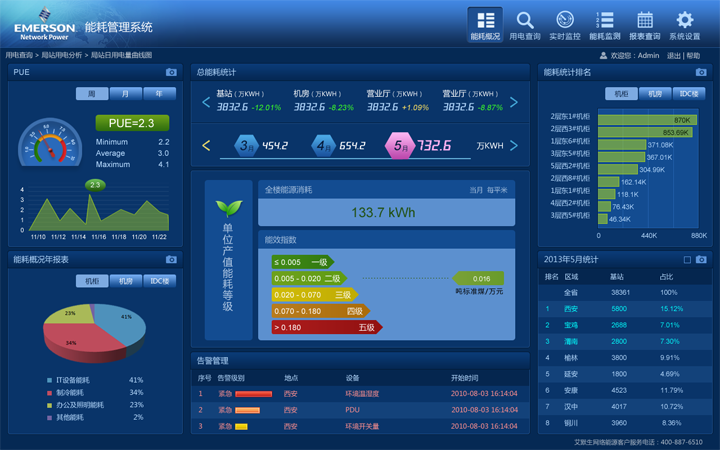Click alarm row 3 环境开关量
720x450 pixels.
pyautogui.click(x=360, y=426)
